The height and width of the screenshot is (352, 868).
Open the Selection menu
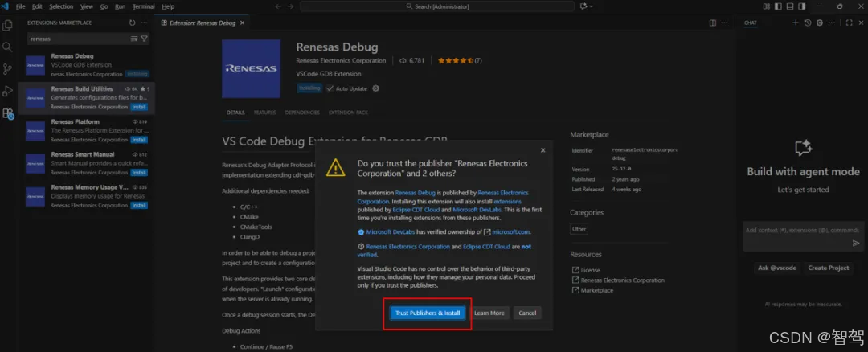(x=61, y=6)
